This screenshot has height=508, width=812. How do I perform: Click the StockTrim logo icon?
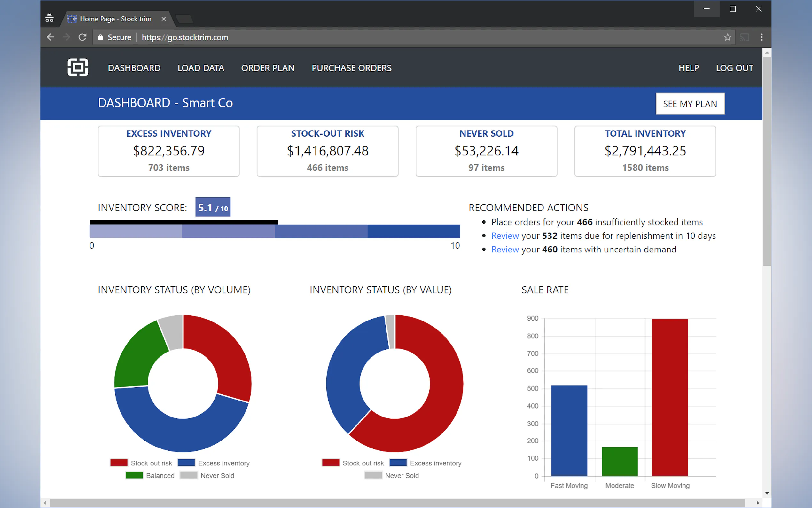(x=78, y=67)
